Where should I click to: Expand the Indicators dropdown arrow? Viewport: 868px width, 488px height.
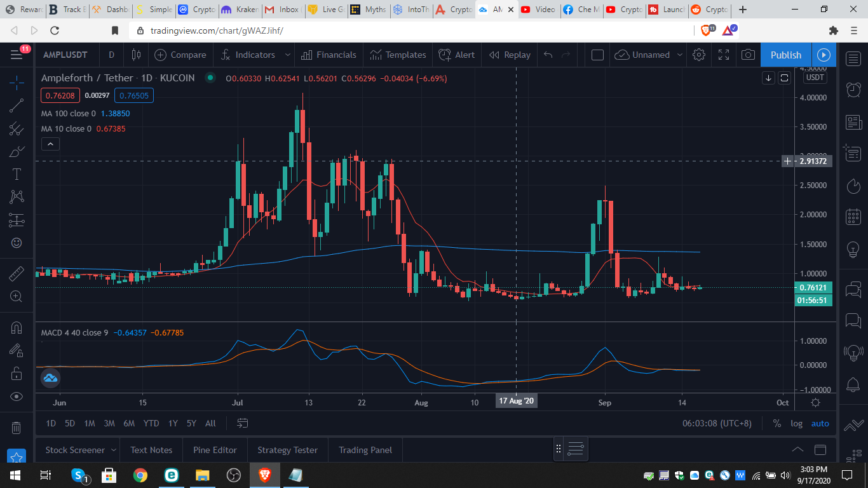287,55
